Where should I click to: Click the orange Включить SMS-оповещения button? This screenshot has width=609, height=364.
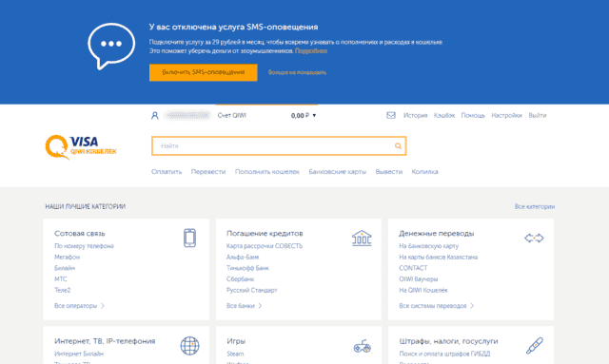click(x=203, y=72)
